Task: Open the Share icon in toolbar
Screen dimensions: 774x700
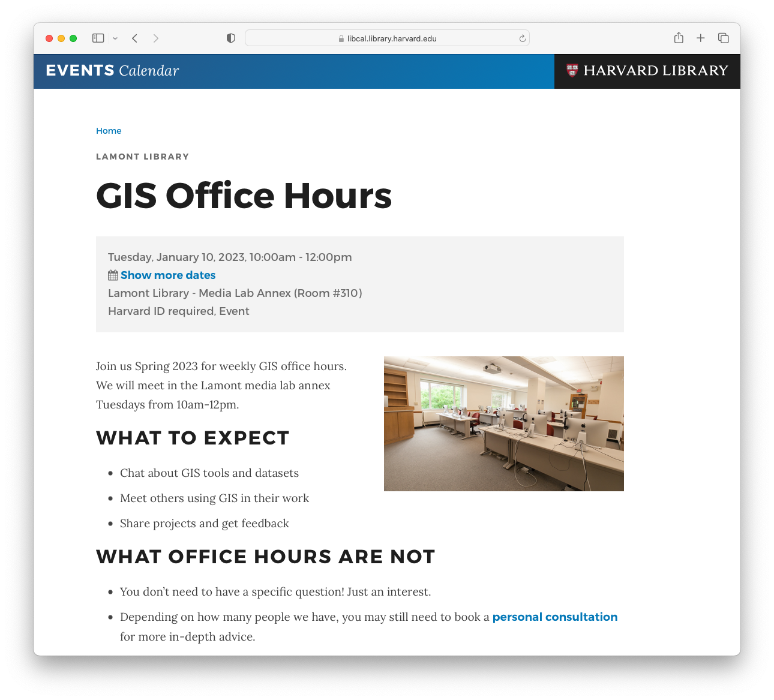Action: pyautogui.click(x=679, y=38)
